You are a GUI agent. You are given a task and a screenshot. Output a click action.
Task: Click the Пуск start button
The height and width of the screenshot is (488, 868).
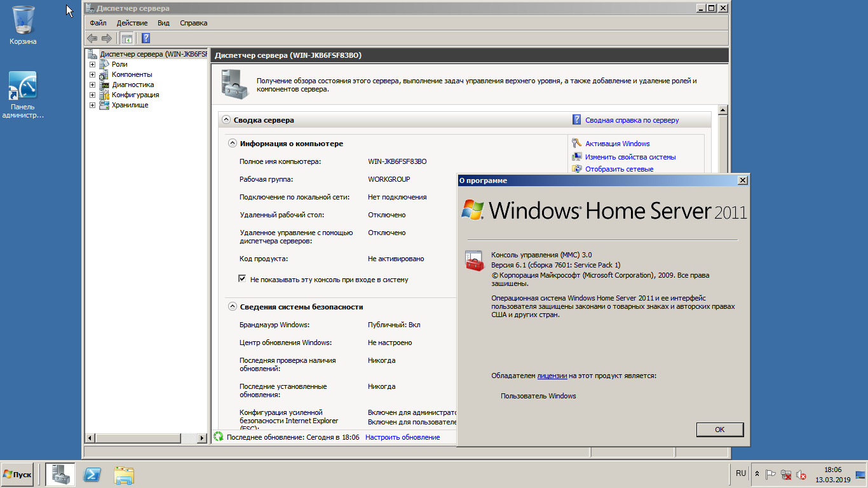[17, 475]
